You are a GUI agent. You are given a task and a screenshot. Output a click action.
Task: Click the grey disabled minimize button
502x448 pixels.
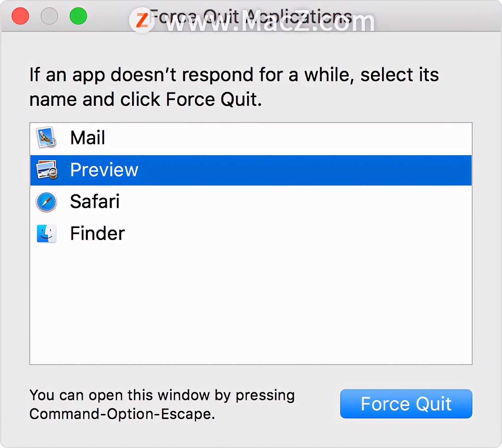pos(49,16)
